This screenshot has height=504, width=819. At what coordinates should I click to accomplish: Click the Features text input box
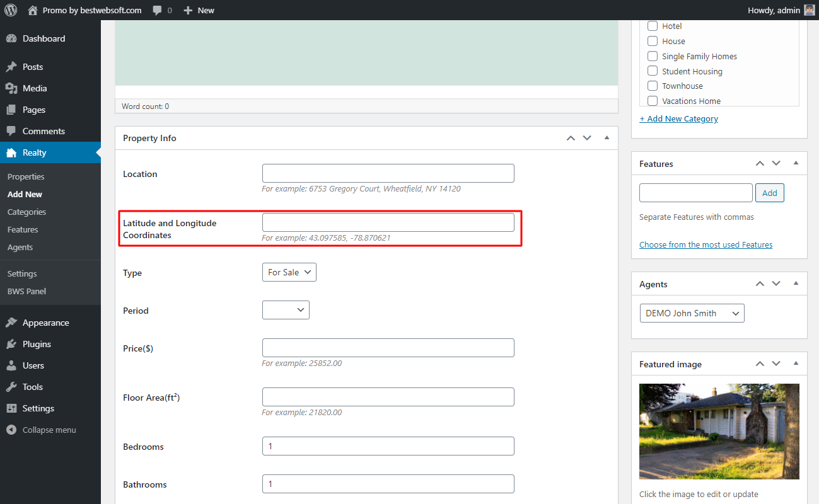[696, 193]
